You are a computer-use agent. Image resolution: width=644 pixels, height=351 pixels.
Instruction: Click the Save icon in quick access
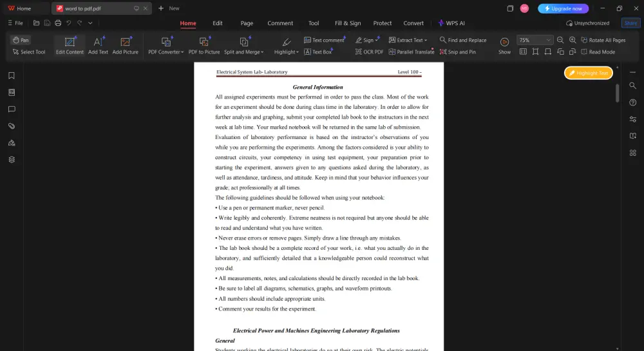point(47,23)
